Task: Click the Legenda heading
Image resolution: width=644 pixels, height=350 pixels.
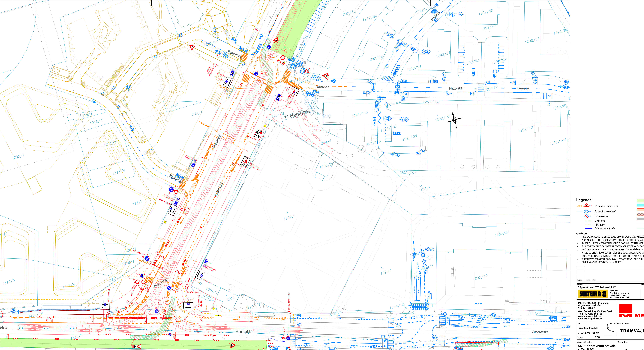Action: coord(584,200)
